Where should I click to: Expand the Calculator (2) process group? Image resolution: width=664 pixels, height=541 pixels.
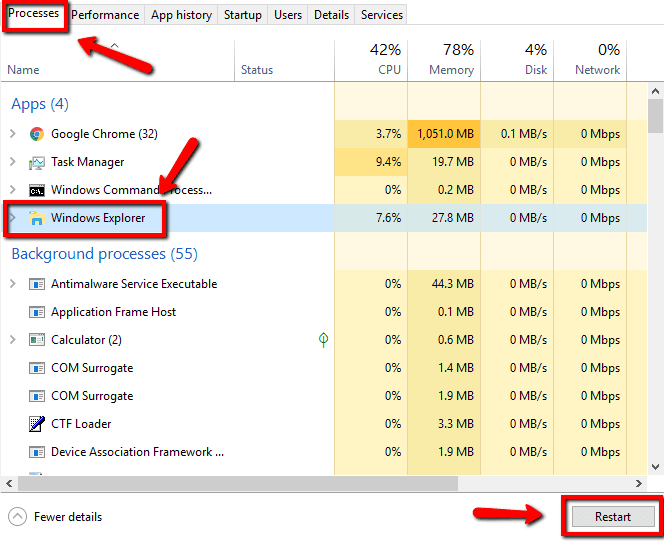(13, 340)
